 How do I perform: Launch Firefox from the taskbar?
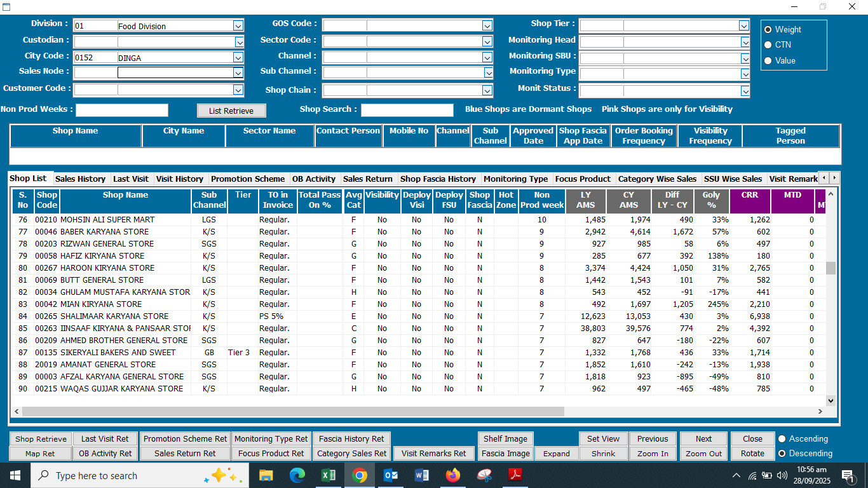(x=453, y=475)
